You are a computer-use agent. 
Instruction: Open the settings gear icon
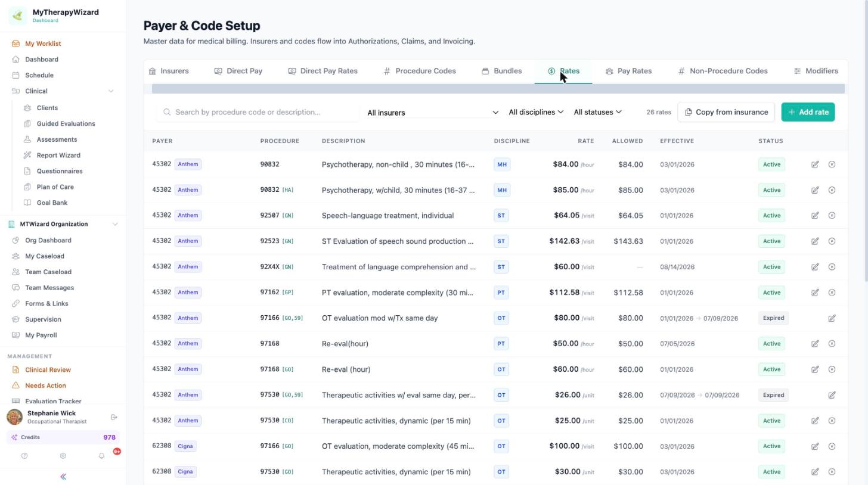pos(63,456)
